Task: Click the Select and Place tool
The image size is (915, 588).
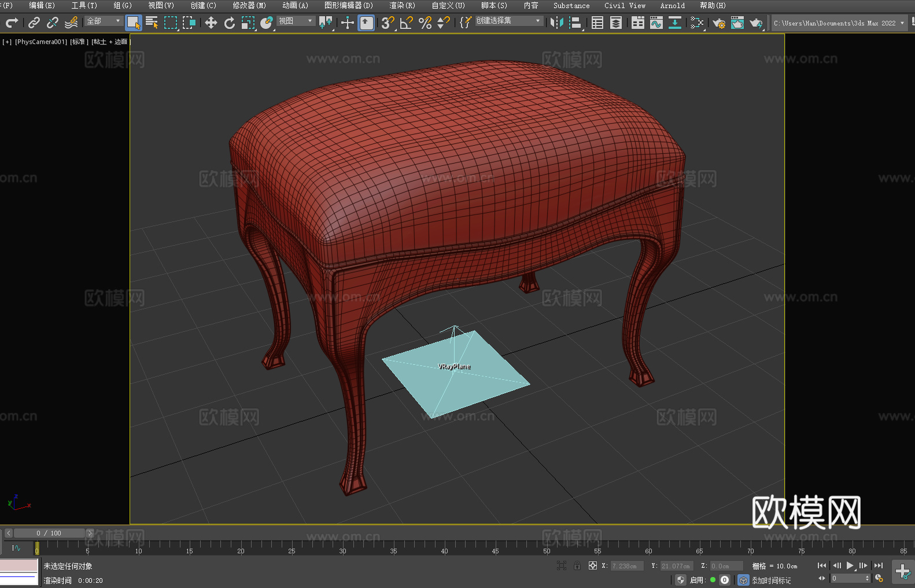Action: click(267, 23)
